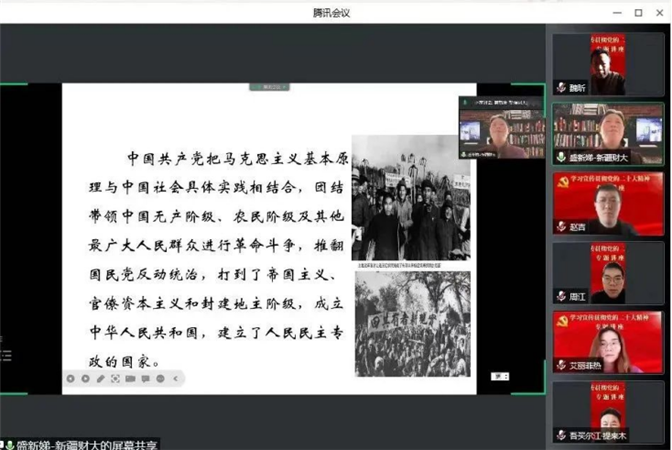Click the screen sharing label at bottom left

point(80,443)
